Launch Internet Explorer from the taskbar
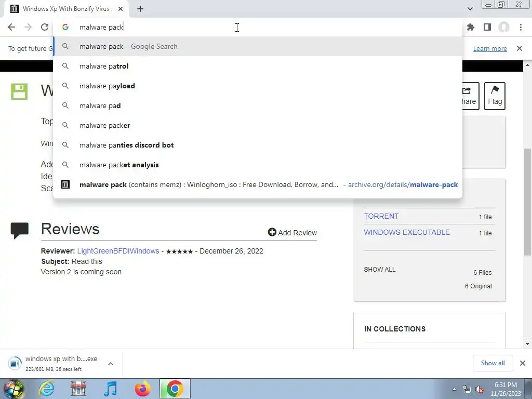The width and height of the screenshot is (532, 399). tap(46, 389)
